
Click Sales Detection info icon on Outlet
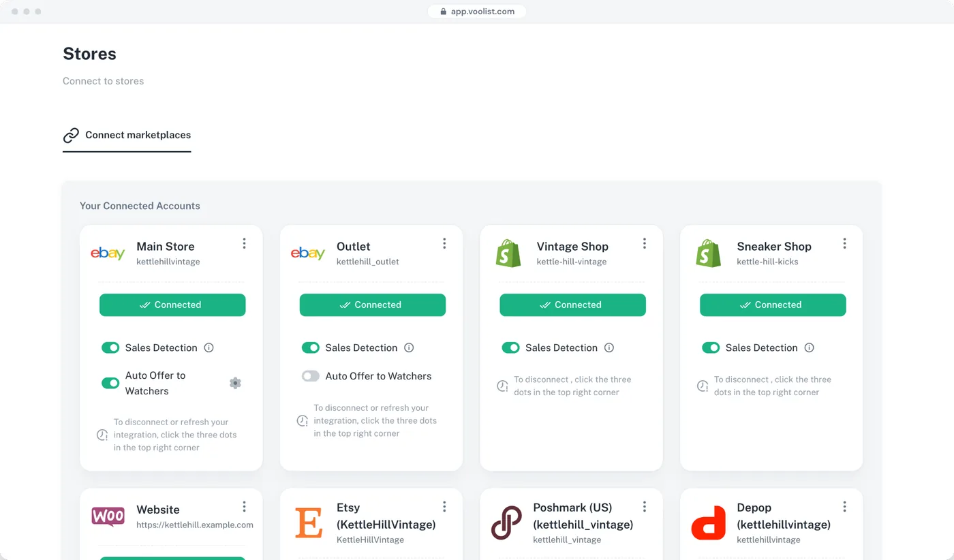[409, 347]
